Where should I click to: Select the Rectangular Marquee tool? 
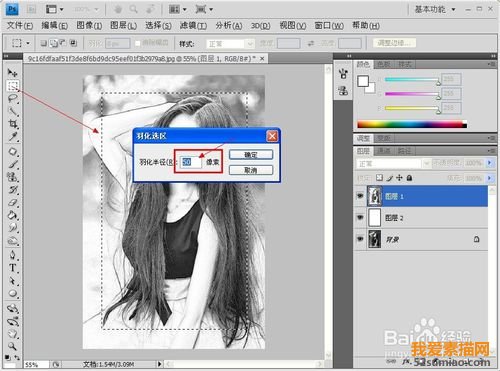13,86
